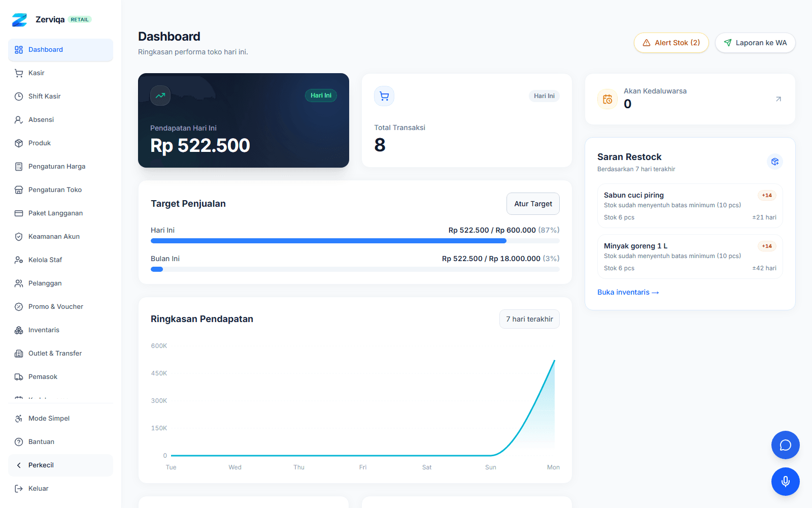The height and width of the screenshot is (508, 812).
Task: Click the Keamanan Akun shield icon
Action: (x=19, y=237)
